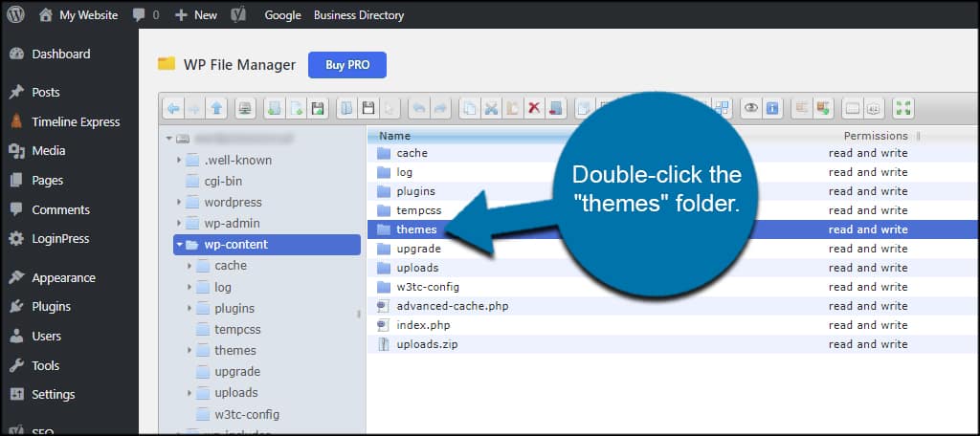
Task: Create an archive from the selection
Action: (823, 108)
